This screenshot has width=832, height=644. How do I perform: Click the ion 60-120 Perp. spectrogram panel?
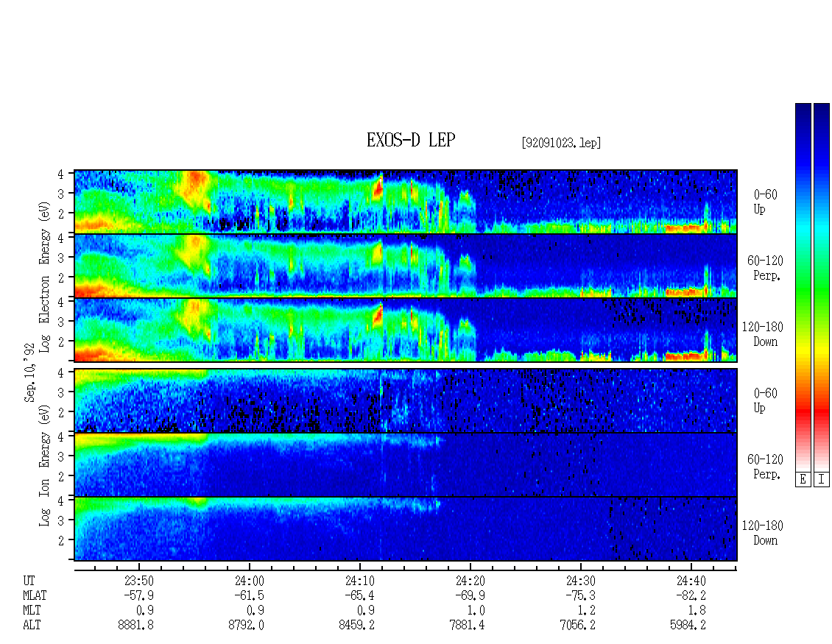pos(406,464)
